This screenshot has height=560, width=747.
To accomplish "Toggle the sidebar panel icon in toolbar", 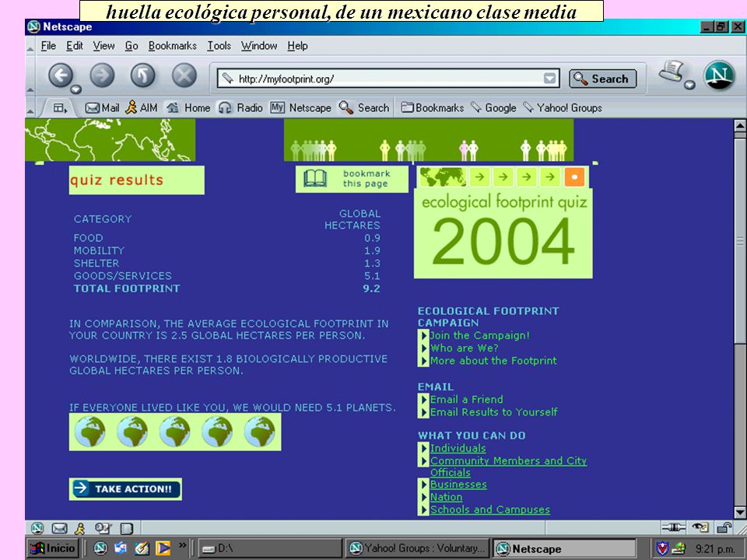I will pos(59,108).
